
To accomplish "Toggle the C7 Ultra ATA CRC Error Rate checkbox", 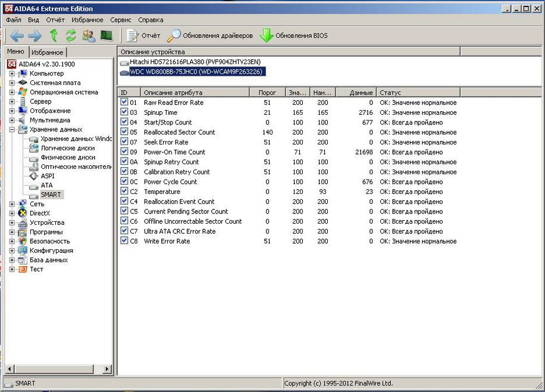I will [124, 230].
